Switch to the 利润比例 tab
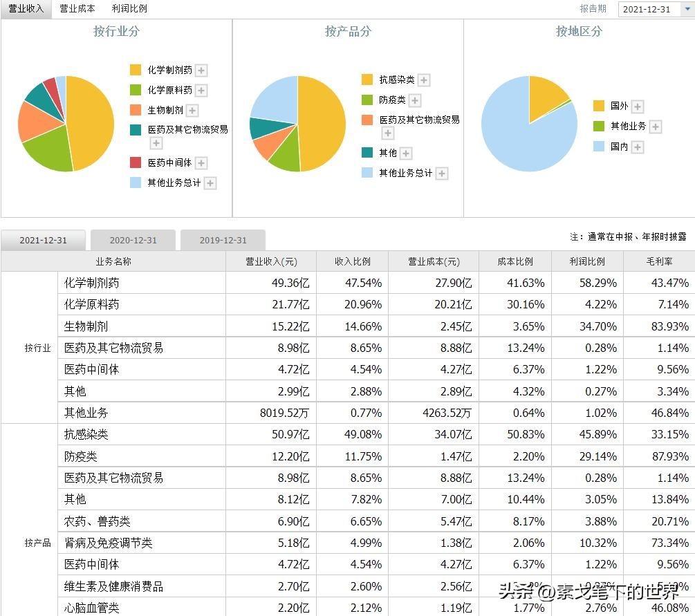The width and height of the screenshot is (695, 616). pos(129,9)
